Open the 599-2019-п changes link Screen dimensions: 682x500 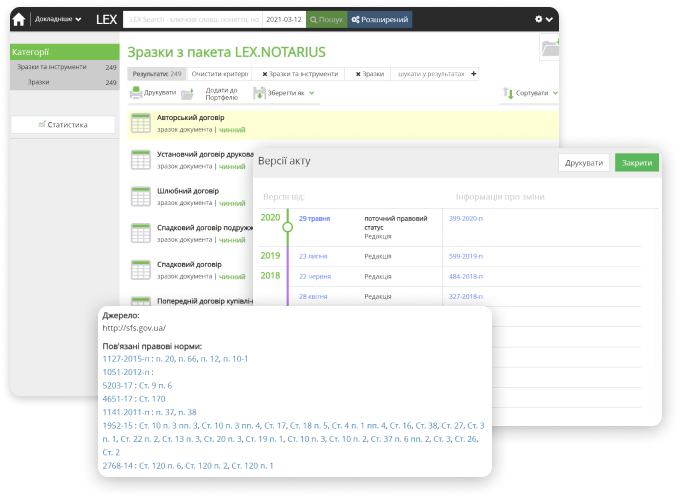click(466, 256)
